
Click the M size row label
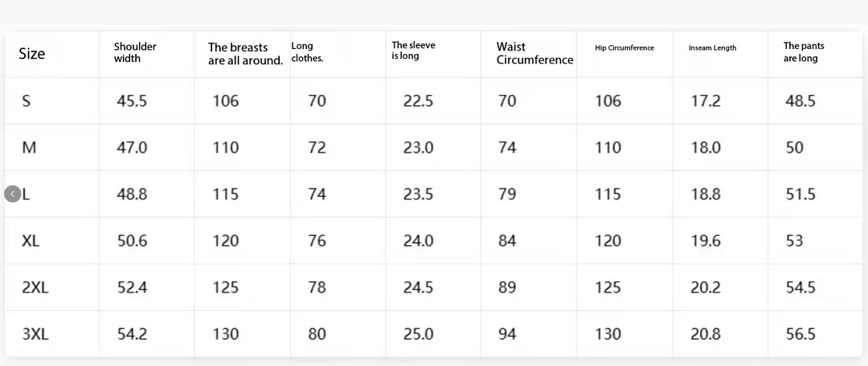[29, 147]
